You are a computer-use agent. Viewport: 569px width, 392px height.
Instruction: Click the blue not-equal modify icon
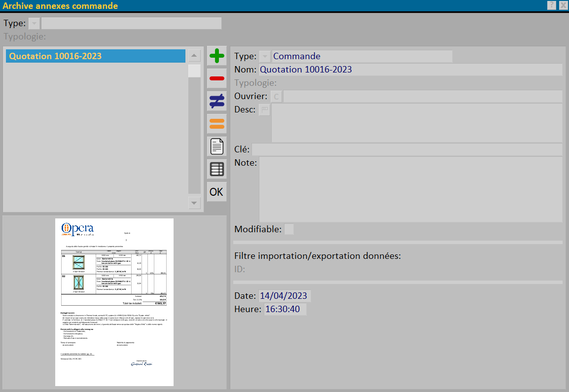tap(216, 101)
